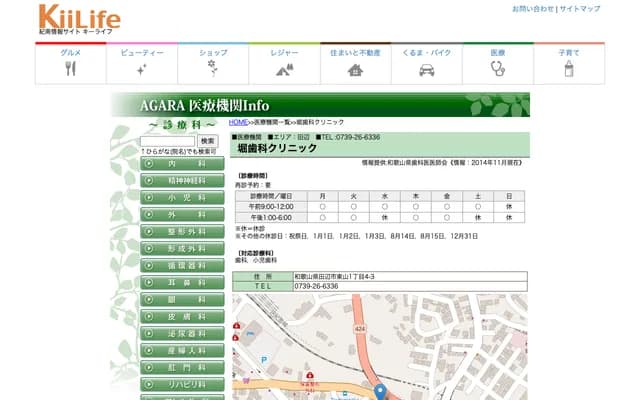Open the 子育て baby bottle category
This screenshot has width=640, height=400.
pos(569,63)
